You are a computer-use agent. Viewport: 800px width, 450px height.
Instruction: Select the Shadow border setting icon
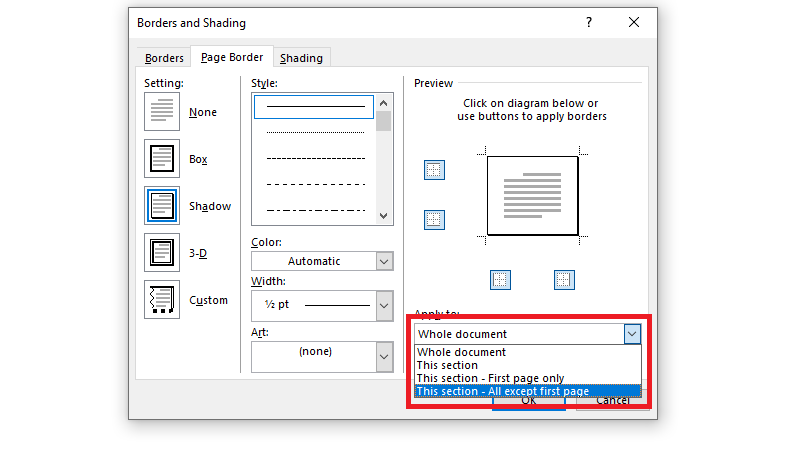[x=162, y=206]
